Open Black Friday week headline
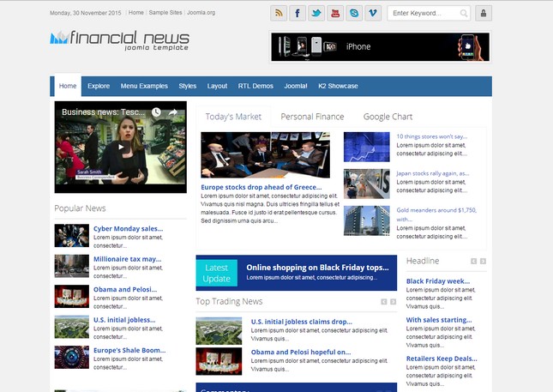The width and height of the screenshot is (553, 392). tap(438, 281)
